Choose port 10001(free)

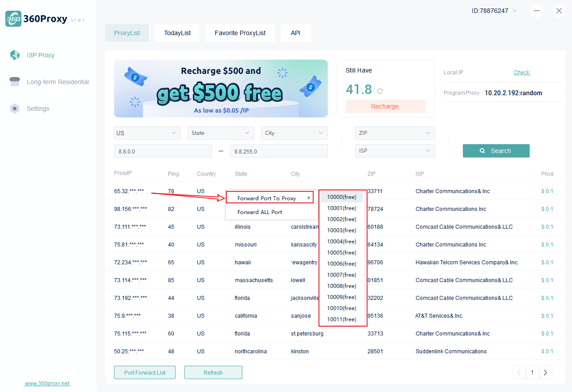pos(342,208)
